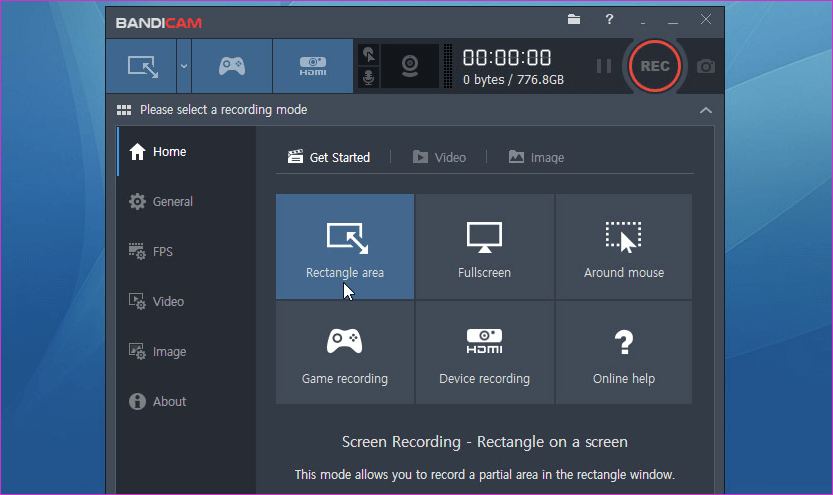Collapse the panel with the chevron up arrow

[706, 110]
